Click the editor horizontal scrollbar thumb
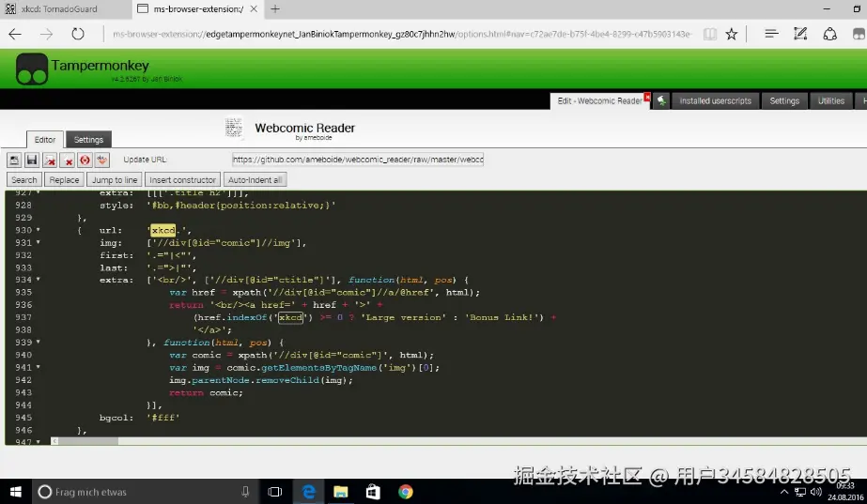The width and height of the screenshot is (867, 504). coord(88,441)
